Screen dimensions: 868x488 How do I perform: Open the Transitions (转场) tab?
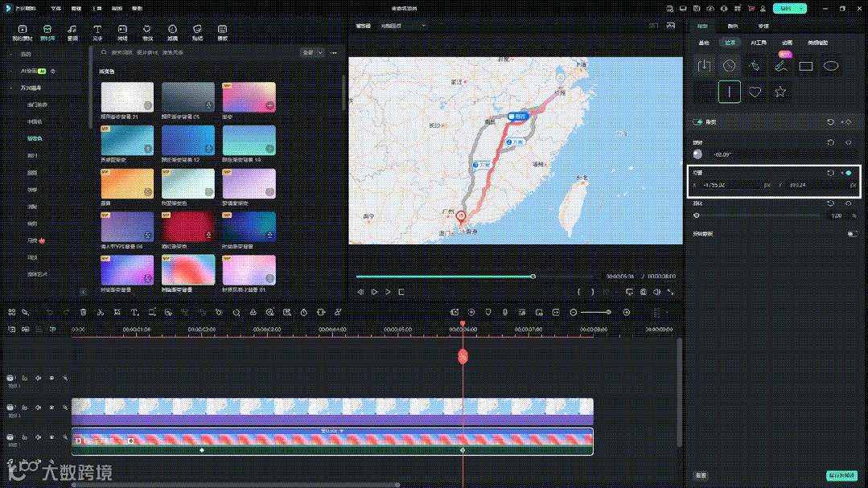click(x=122, y=33)
